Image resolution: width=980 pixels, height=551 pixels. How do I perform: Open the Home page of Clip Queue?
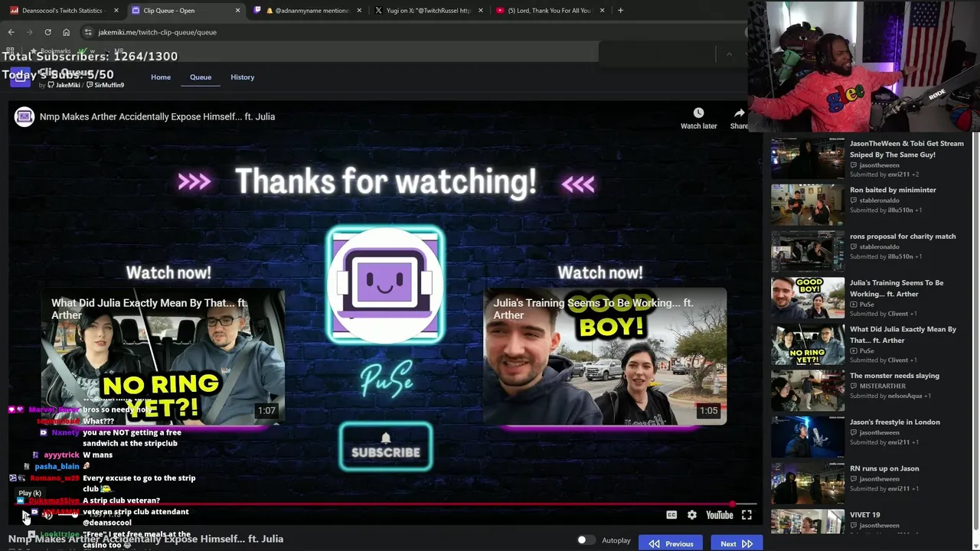[161, 77]
